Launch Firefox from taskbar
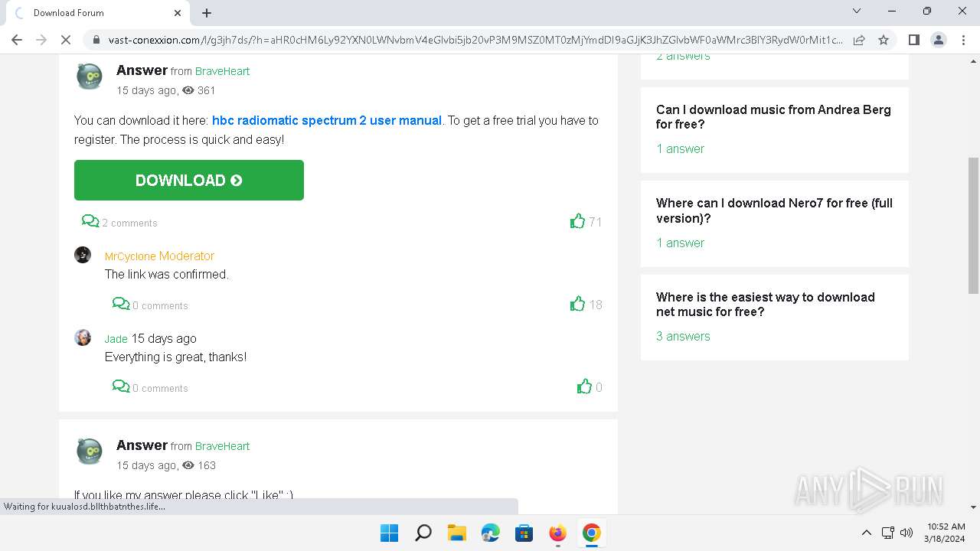 557,533
